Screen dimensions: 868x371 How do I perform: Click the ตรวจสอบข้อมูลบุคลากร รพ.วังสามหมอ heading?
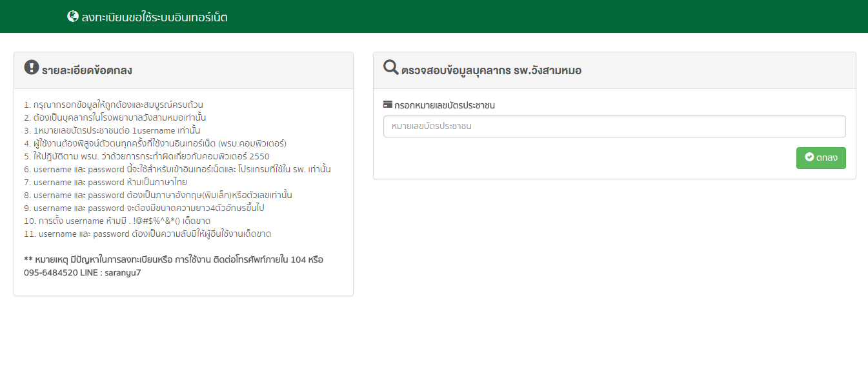(490, 70)
